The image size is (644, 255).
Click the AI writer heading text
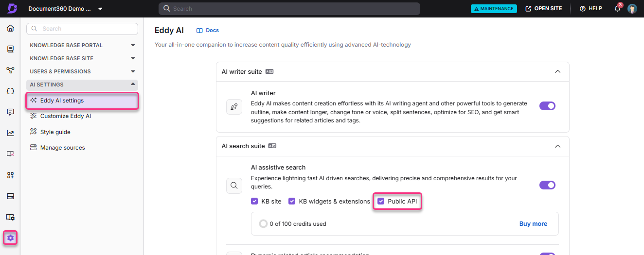(x=263, y=93)
